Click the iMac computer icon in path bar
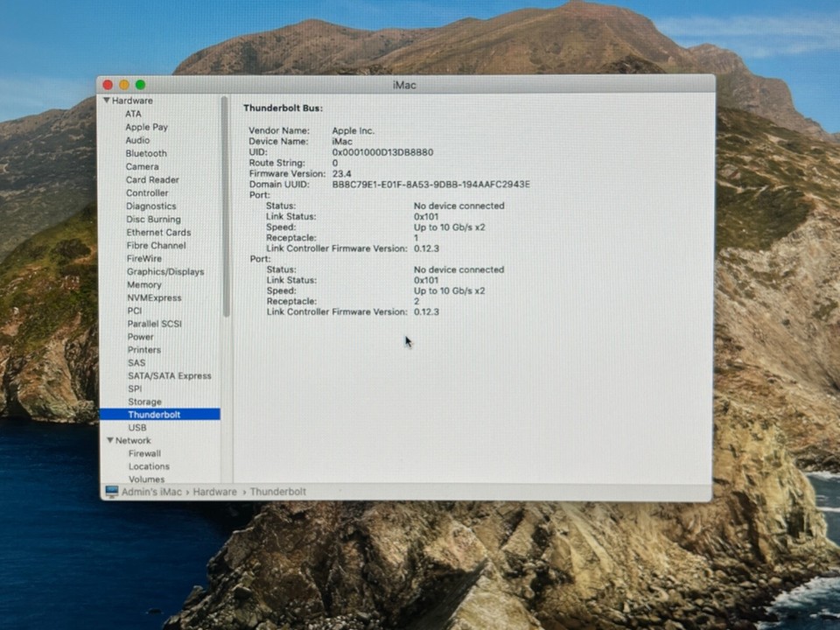840x630 pixels. pyautogui.click(x=111, y=492)
